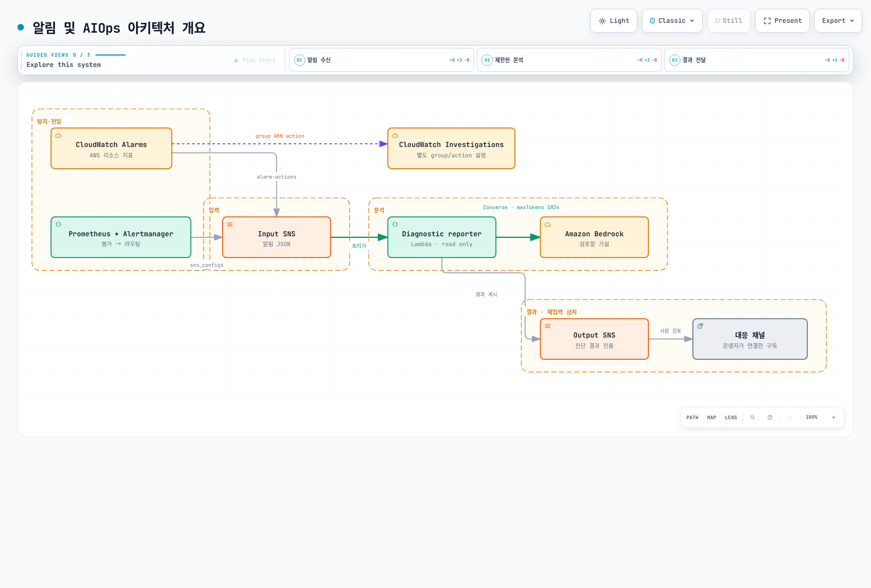Image resolution: width=871 pixels, height=588 pixels.
Task: Click the code icon on Prometheus + Alertmanager node
Action: (58, 224)
